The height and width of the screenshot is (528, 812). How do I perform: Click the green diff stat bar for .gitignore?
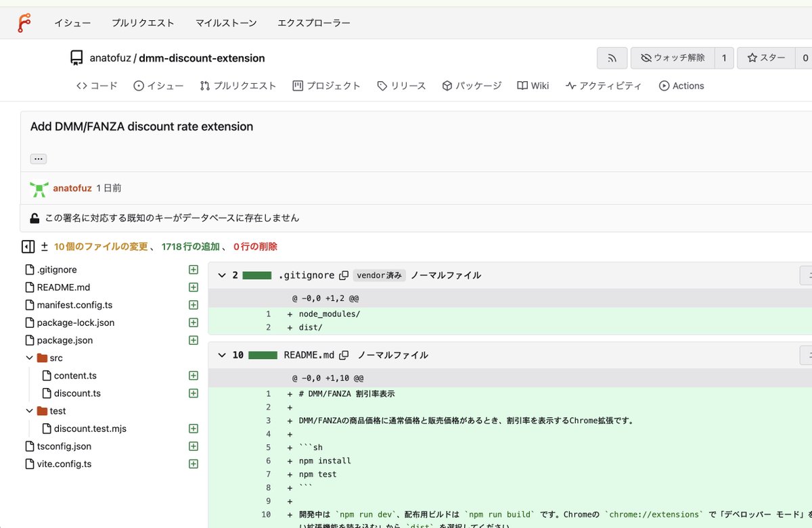[x=257, y=275]
